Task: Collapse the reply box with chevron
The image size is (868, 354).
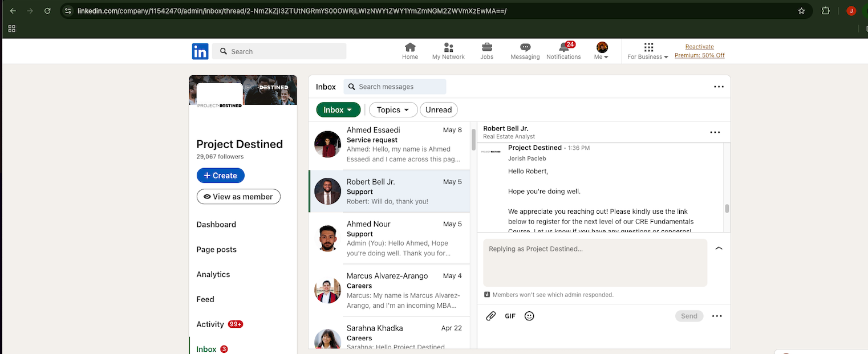Action: [x=719, y=249]
